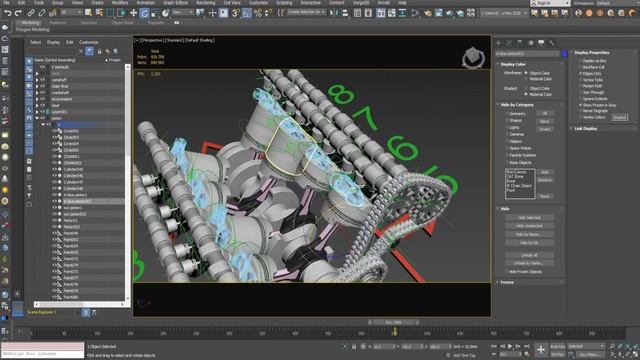The image size is (640, 360).
Task: Enable Lights hide by category checkbox
Action: click(507, 127)
